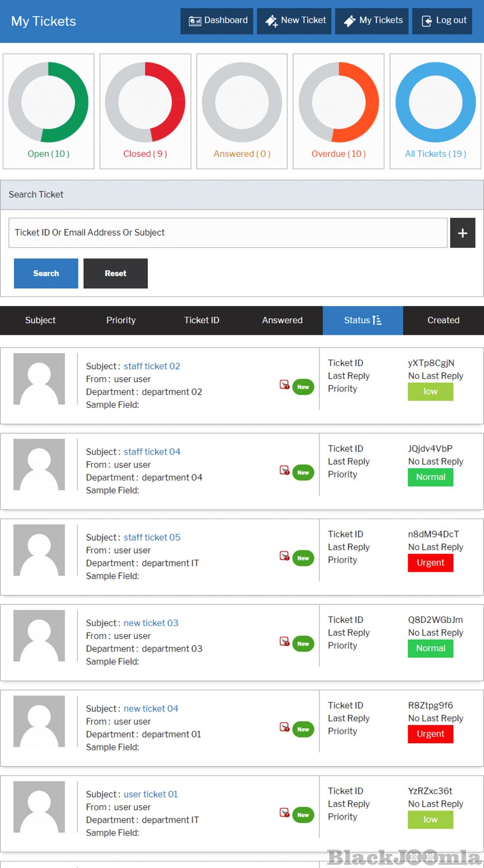This screenshot has height=868, width=484.
Task: Expand advanced search with plus button
Action: pos(462,233)
